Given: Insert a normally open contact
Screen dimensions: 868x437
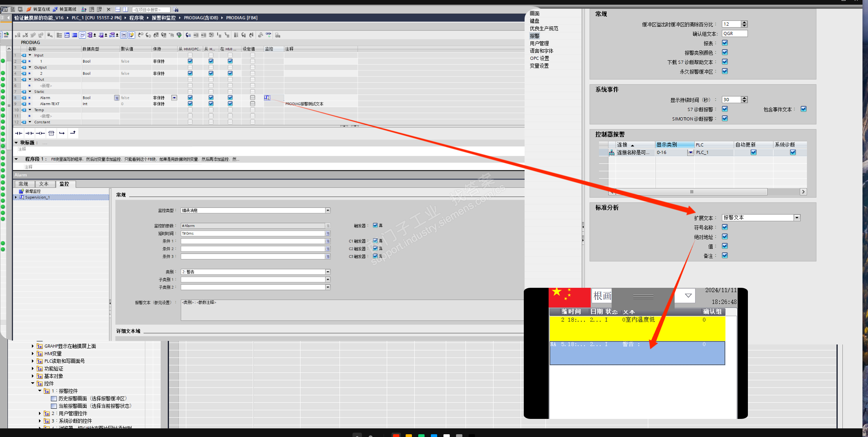Looking at the screenshot, I should [19, 133].
